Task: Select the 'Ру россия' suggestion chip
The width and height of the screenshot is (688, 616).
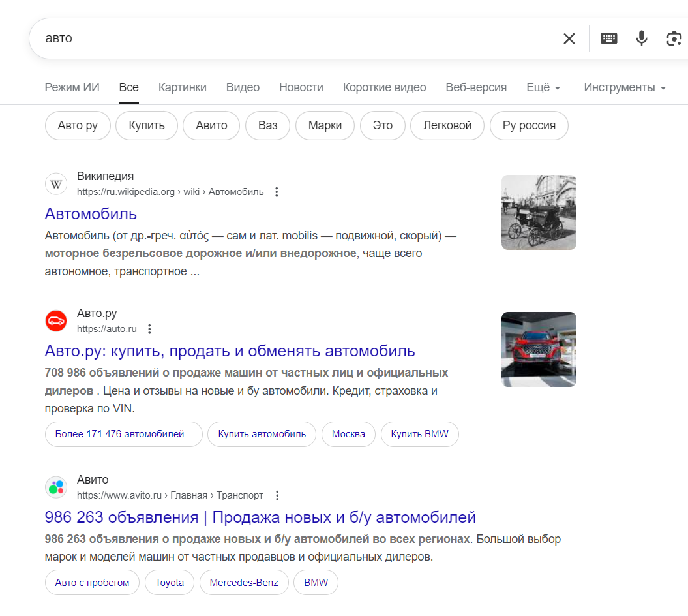Action: click(529, 125)
